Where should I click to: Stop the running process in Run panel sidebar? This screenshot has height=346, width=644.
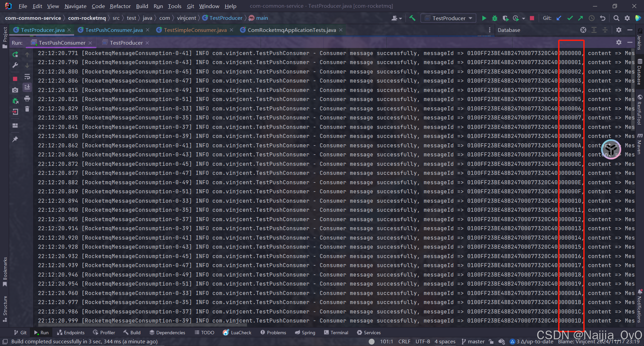pyautogui.click(x=15, y=79)
